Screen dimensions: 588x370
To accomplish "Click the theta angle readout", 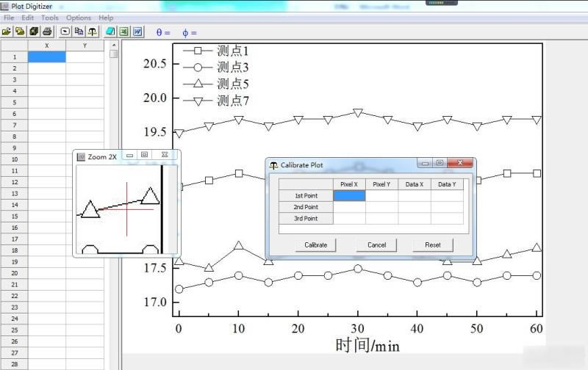I will (163, 32).
